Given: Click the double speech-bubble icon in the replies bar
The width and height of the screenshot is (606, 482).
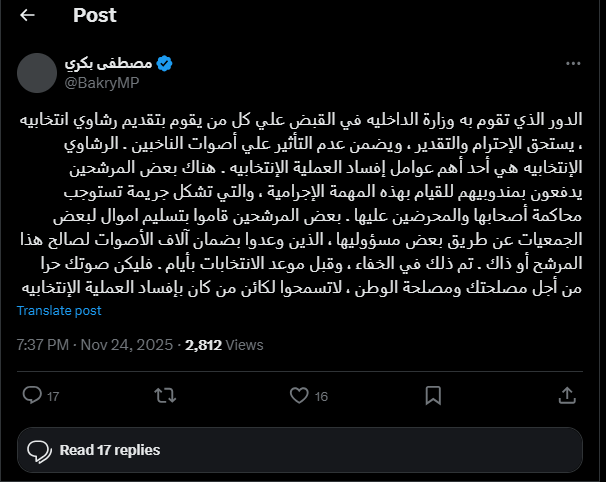Looking at the screenshot, I should (39, 450).
